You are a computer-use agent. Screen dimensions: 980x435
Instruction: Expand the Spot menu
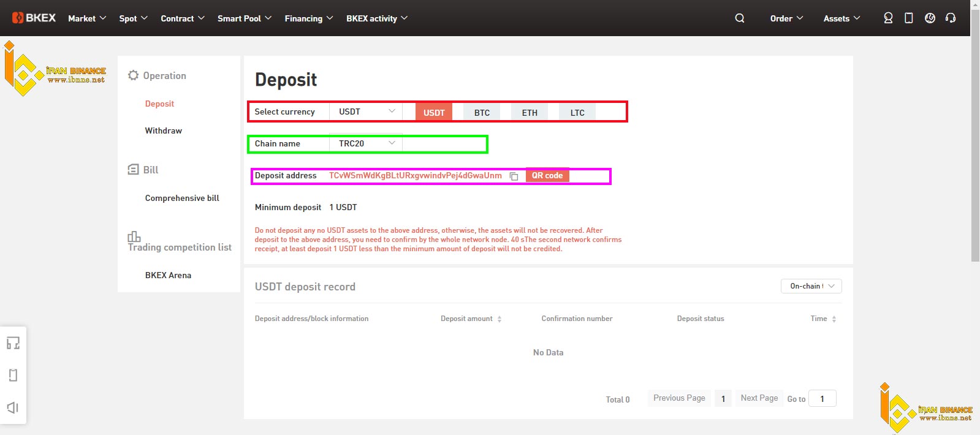(134, 18)
